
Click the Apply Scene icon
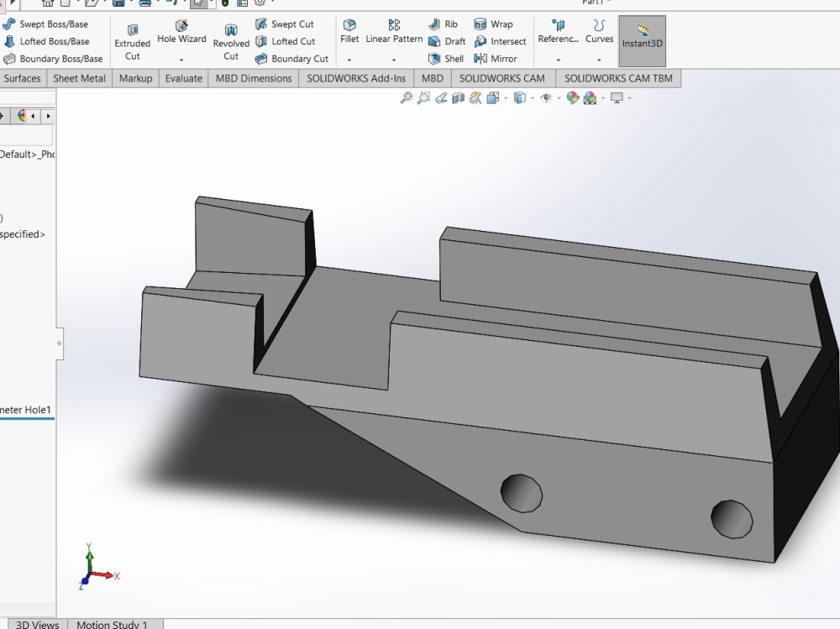[x=590, y=98]
